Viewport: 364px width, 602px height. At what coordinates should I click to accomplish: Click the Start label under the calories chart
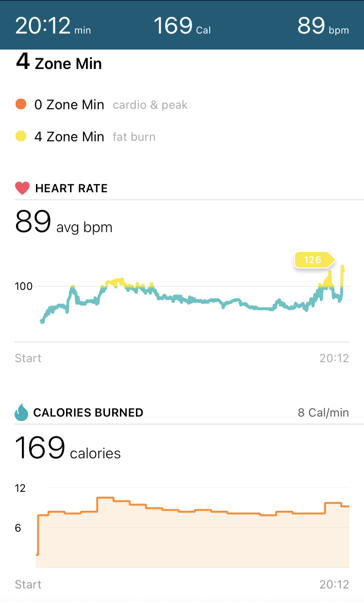click(x=28, y=584)
